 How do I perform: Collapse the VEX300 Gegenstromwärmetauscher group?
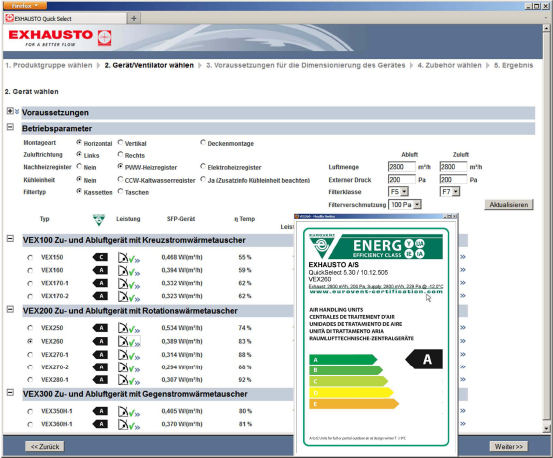click(10, 392)
